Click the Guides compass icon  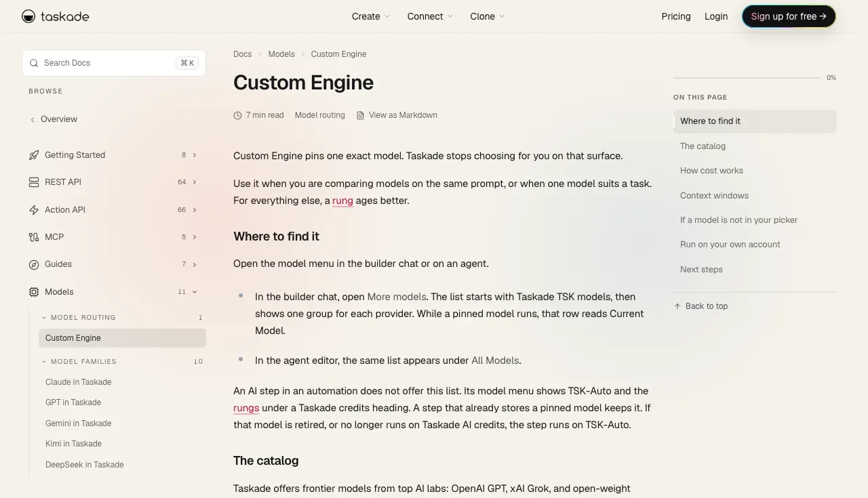pyautogui.click(x=34, y=264)
